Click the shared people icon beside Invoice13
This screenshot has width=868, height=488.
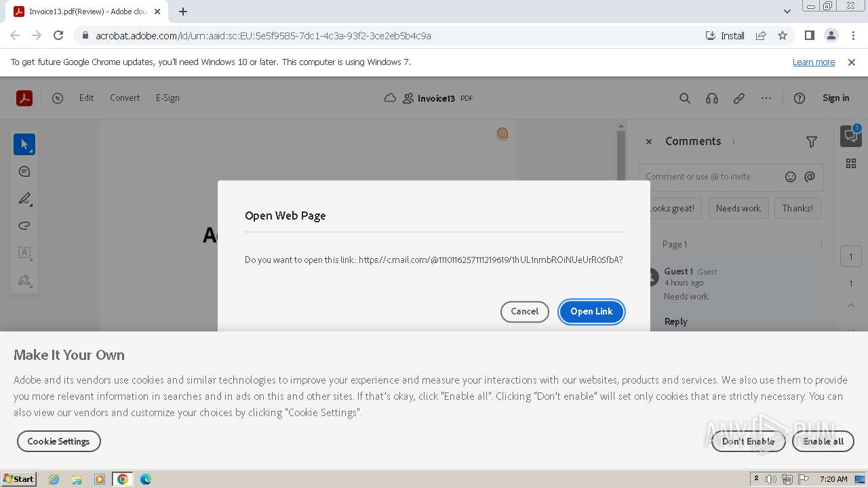(x=408, y=98)
